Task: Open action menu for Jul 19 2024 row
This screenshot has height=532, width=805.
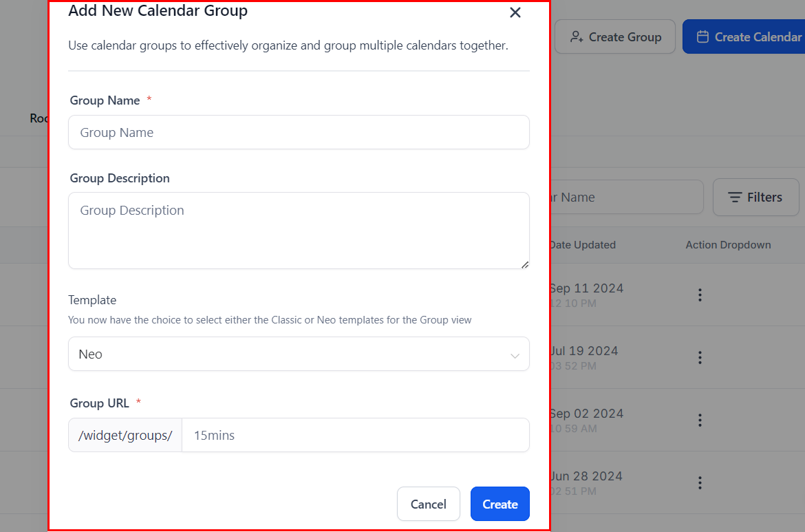Action: coord(700,357)
